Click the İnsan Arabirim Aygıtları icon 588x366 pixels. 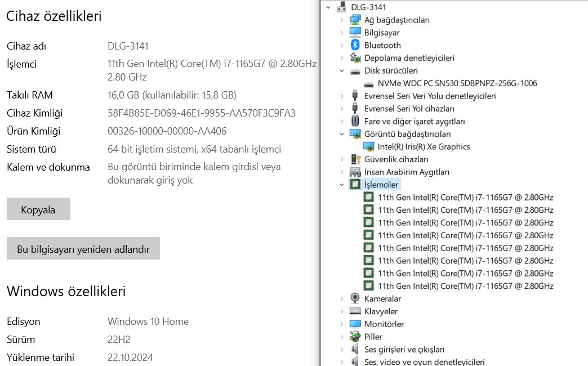pyautogui.click(x=355, y=172)
